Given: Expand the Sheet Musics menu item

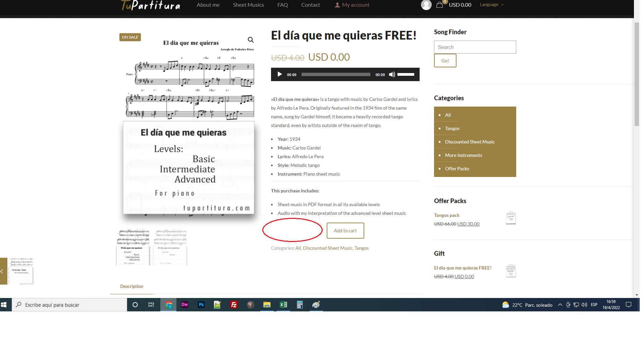Looking at the screenshot, I should coord(248,5).
